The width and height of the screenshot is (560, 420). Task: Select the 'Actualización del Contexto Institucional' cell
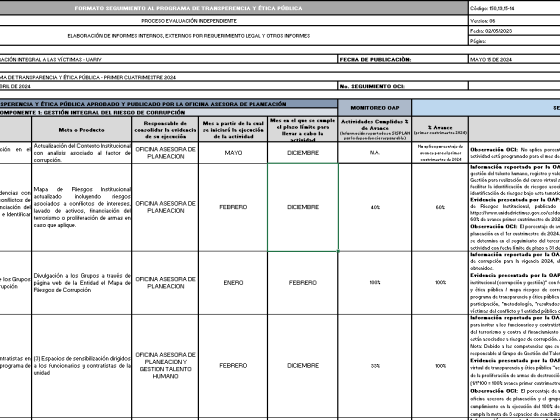(81, 153)
